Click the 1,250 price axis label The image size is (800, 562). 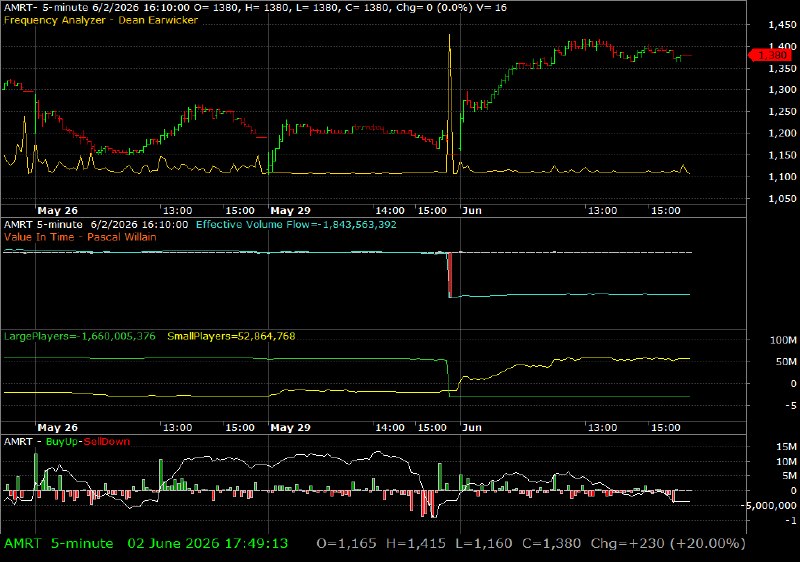[x=782, y=112]
